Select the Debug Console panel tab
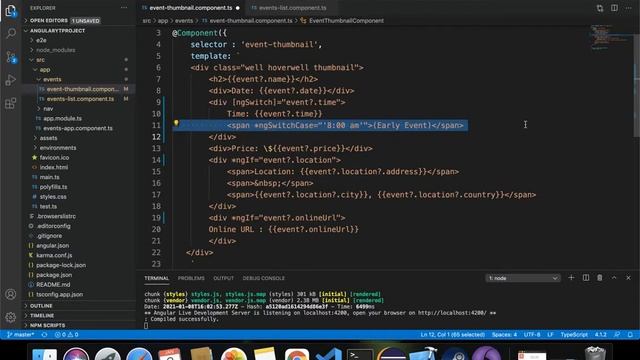The height and width of the screenshot is (360, 640). [264, 278]
